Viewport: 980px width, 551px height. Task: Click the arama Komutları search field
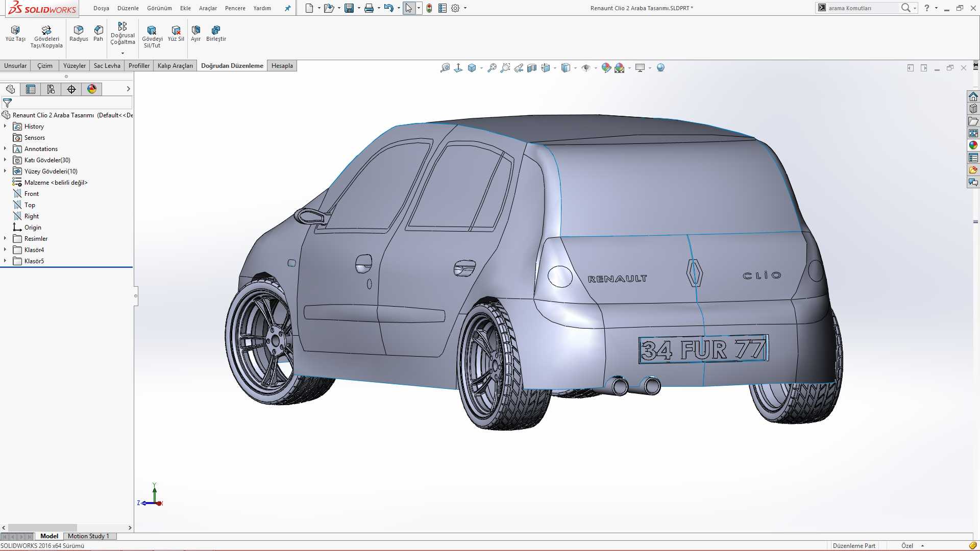863,8
